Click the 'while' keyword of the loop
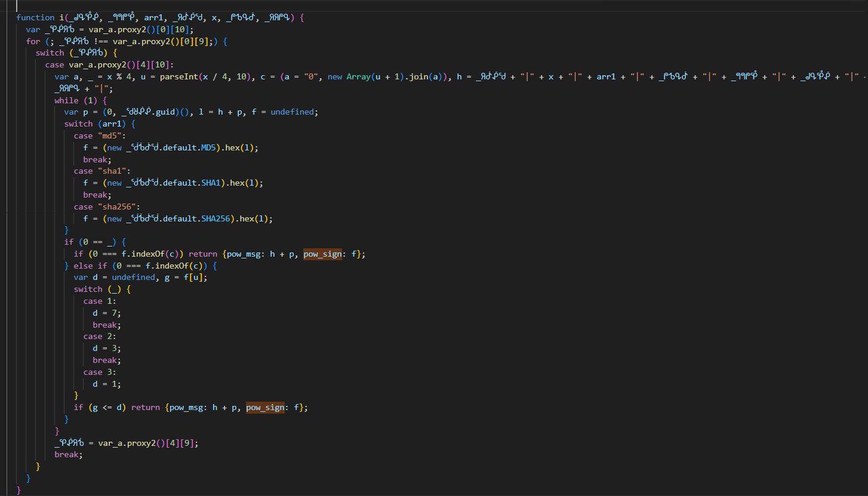868x496 pixels. [66, 101]
